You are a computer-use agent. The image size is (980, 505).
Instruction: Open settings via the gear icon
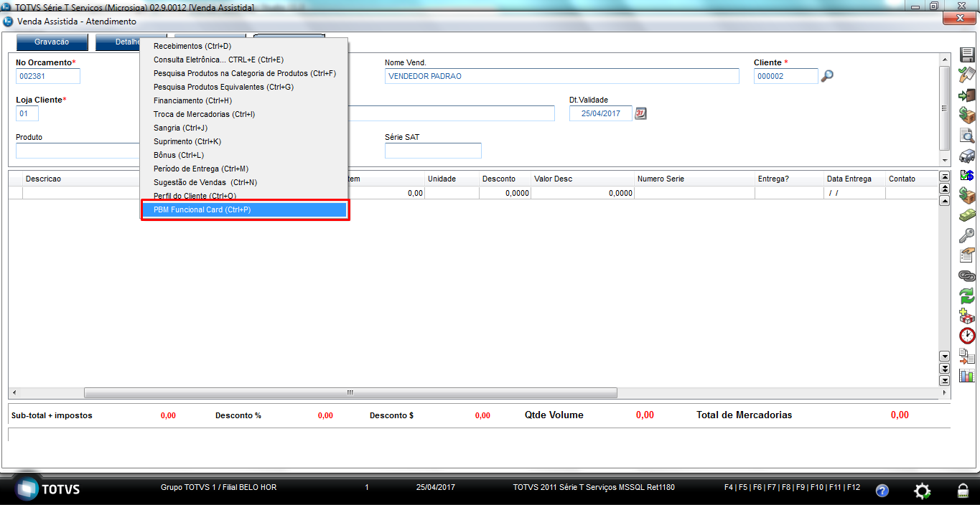pyautogui.click(x=923, y=491)
